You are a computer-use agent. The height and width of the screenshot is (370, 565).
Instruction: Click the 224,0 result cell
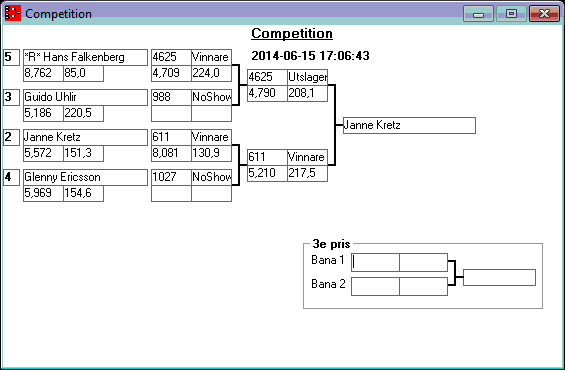[x=212, y=73]
